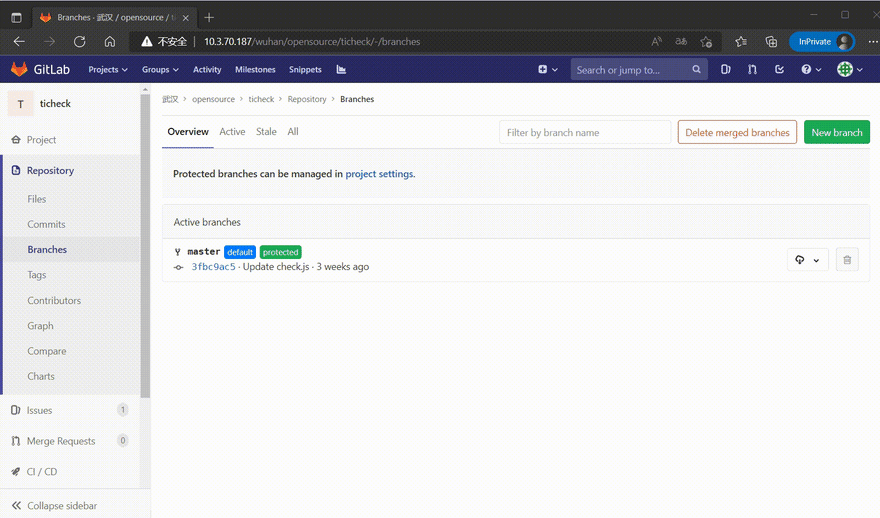Open Files under Repository

[x=36, y=199]
